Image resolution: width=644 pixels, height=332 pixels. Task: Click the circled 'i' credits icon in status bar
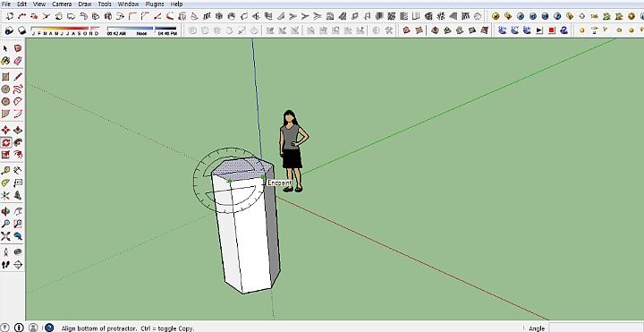click(x=19, y=328)
